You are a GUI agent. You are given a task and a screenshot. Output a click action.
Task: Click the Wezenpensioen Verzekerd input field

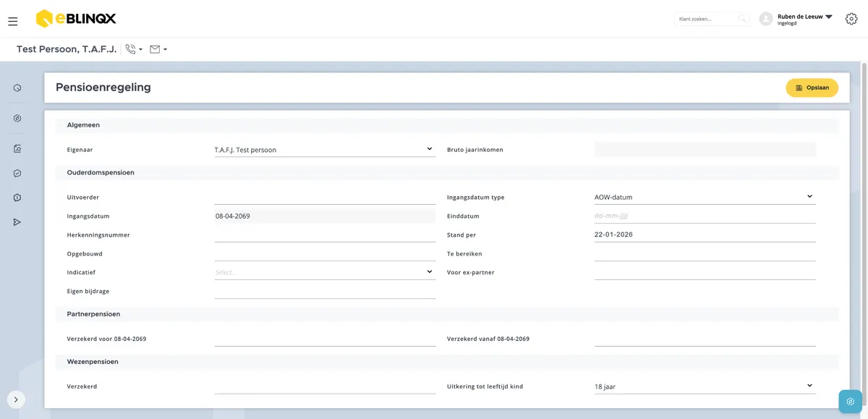pos(325,386)
